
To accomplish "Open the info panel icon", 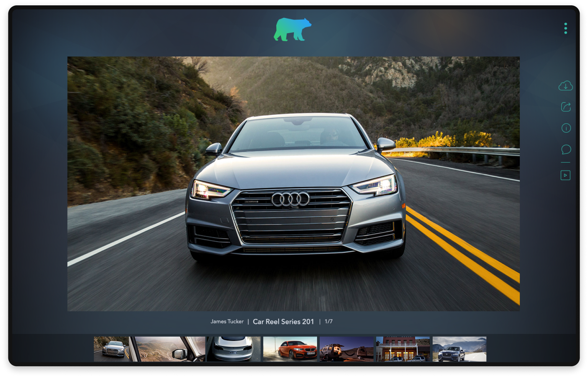I will pos(566,128).
